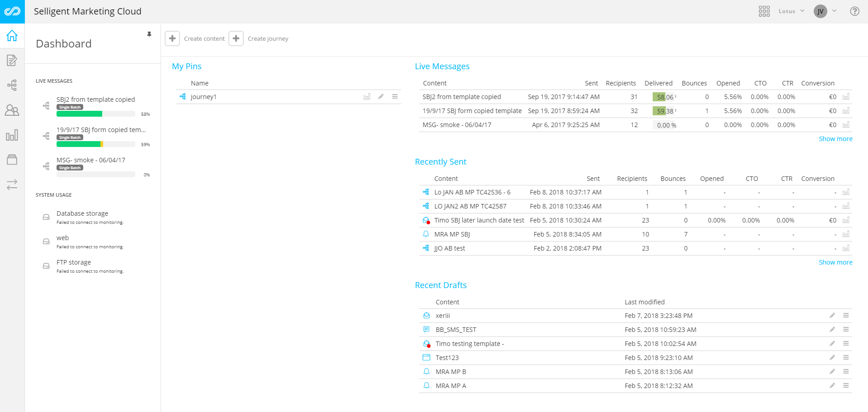
Task: Open the Home icon in sidebar
Action: pos(12,36)
